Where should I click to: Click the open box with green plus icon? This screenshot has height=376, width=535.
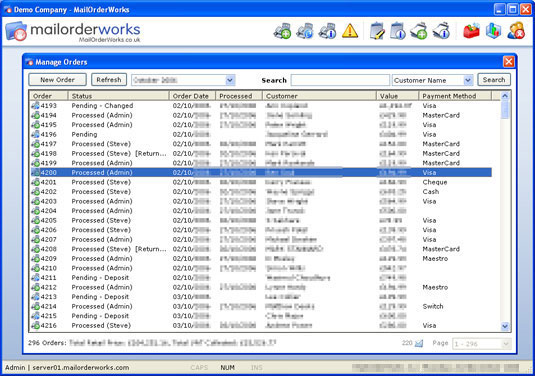(419, 31)
